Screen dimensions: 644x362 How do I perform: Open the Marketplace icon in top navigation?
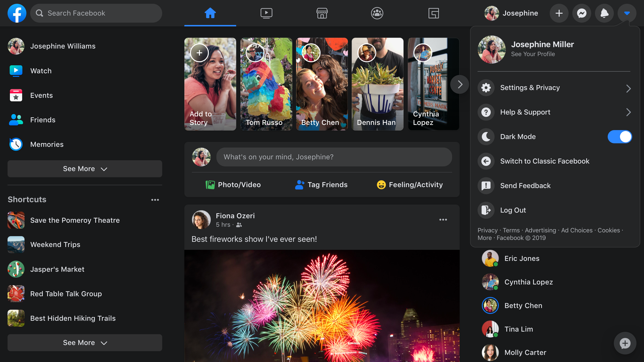pos(322,13)
